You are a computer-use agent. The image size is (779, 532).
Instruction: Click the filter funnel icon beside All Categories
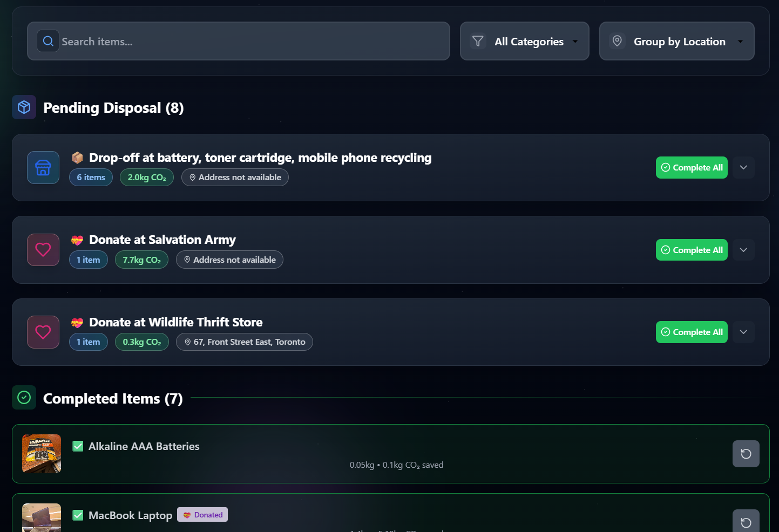478,40
